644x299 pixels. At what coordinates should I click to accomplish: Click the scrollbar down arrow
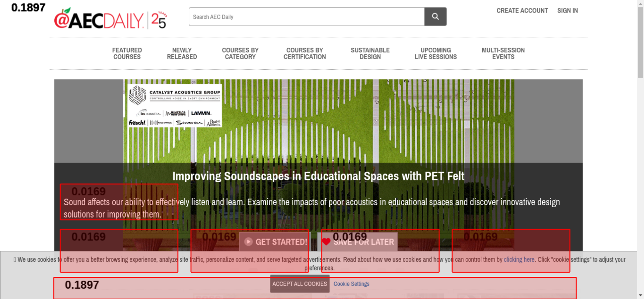pyautogui.click(x=640, y=295)
